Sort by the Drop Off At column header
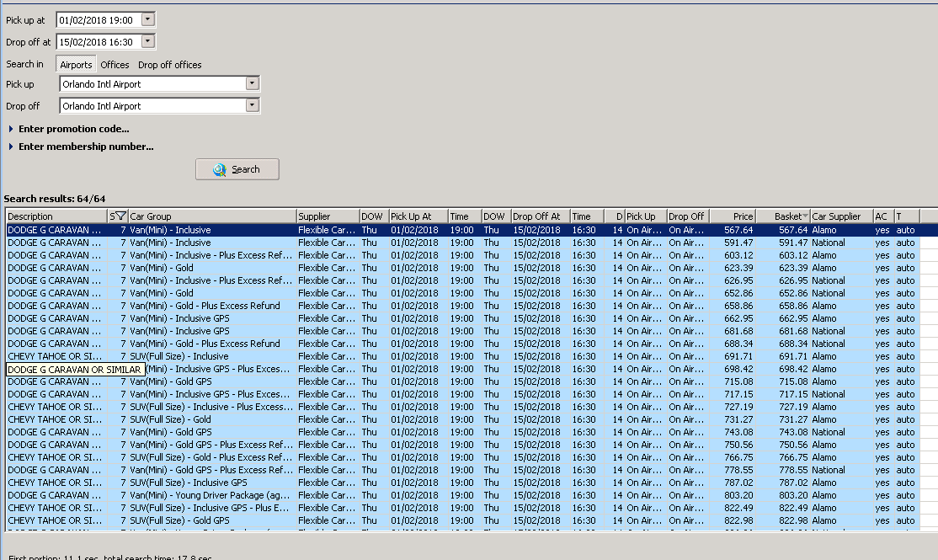 [x=541, y=216]
